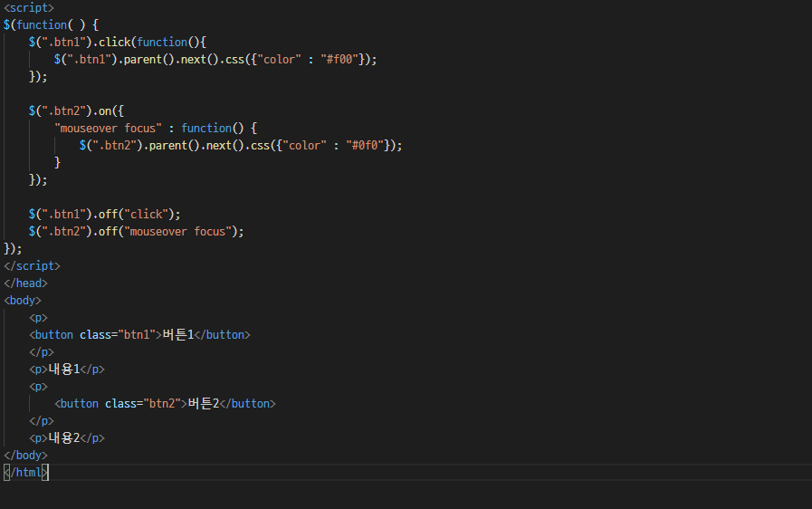Click the closing </html> tag line
Image resolution: width=812 pixels, height=509 pixels.
(x=26, y=472)
